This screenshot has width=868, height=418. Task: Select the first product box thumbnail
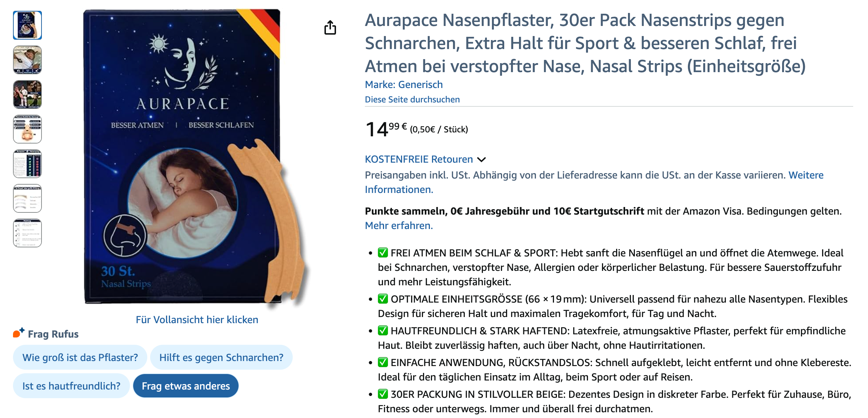[x=27, y=25]
